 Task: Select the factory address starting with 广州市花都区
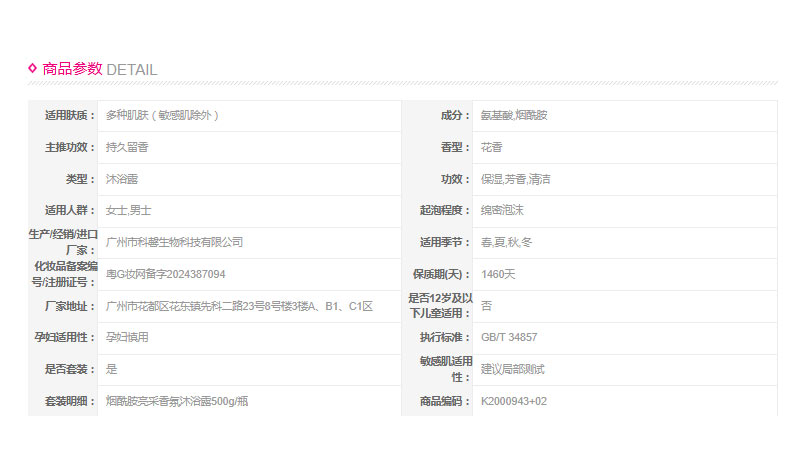[x=239, y=306]
